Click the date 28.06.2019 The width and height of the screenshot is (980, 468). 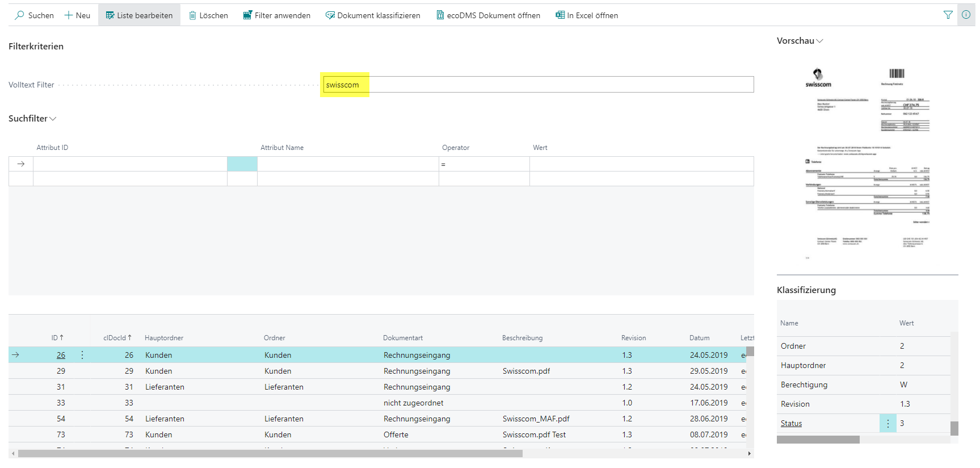coord(709,419)
